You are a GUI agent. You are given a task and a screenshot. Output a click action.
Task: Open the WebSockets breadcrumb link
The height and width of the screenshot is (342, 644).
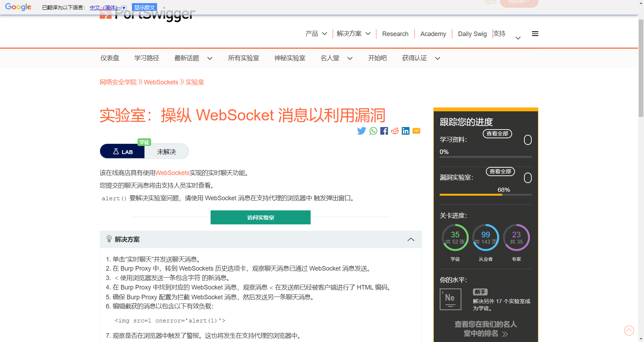coord(161,82)
